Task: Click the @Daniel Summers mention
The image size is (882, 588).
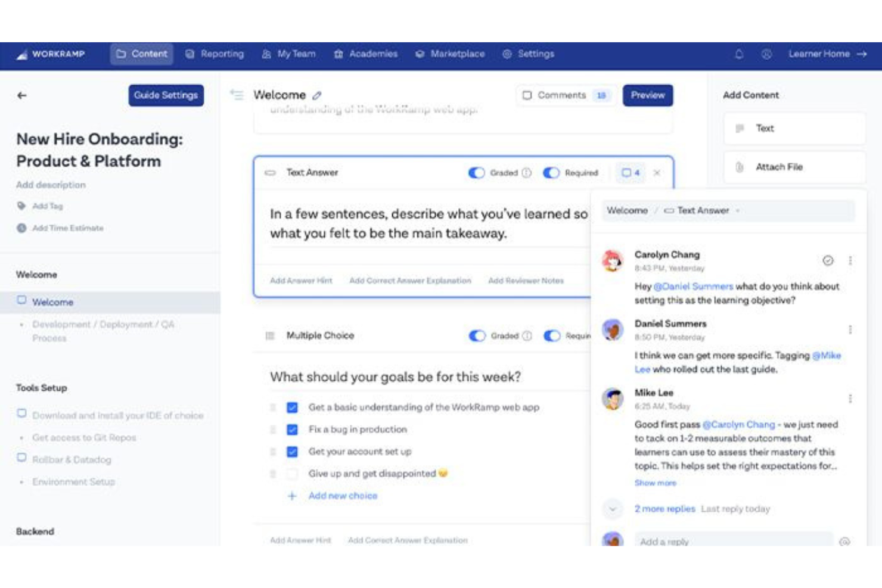Action: point(694,287)
